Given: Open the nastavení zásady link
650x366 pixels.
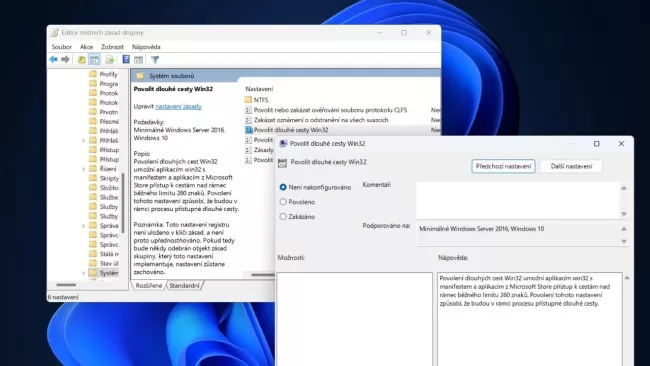Looking at the screenshot, I should coord(178,107).
